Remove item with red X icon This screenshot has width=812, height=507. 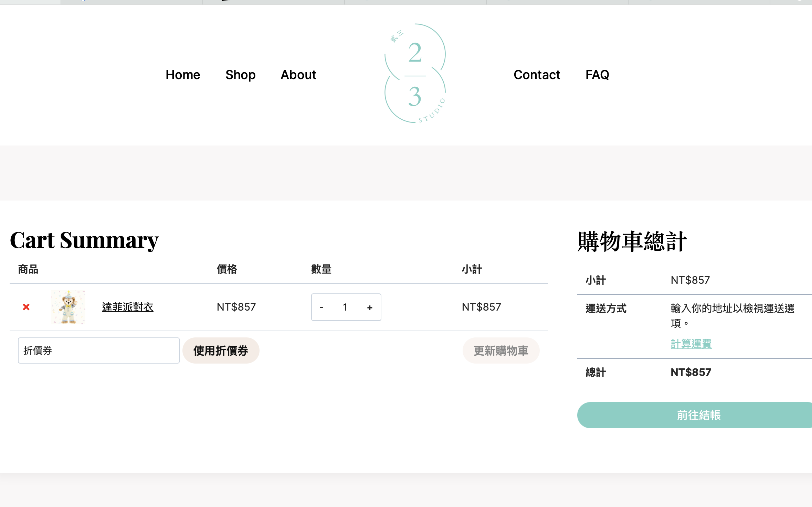26,307
